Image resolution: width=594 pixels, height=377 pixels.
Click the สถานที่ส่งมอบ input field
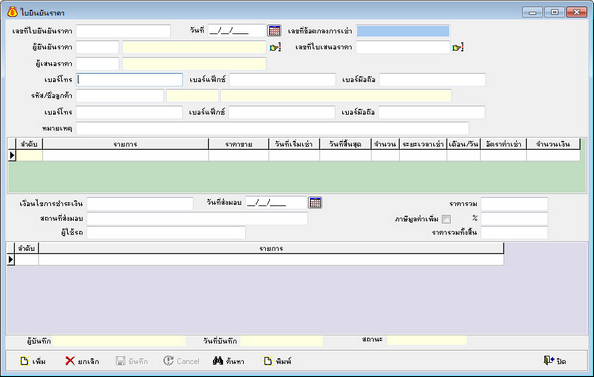(197, 219)
